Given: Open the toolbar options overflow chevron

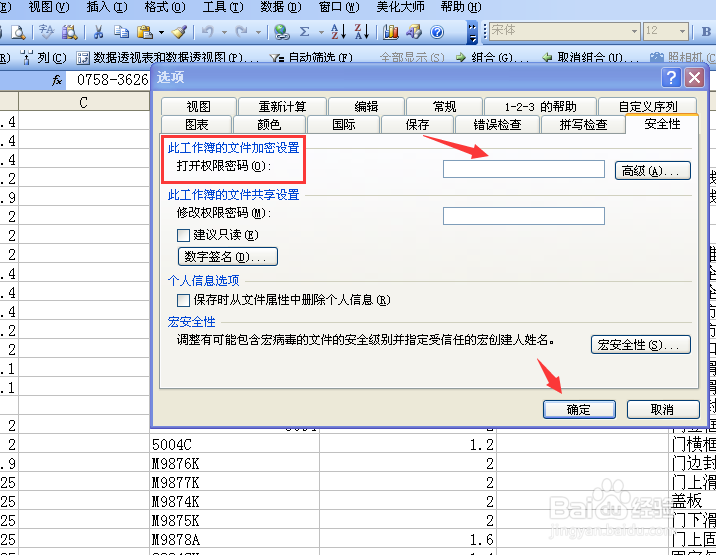Looking at the screenshot, I should pyautogui.click(x=473, y=32).
